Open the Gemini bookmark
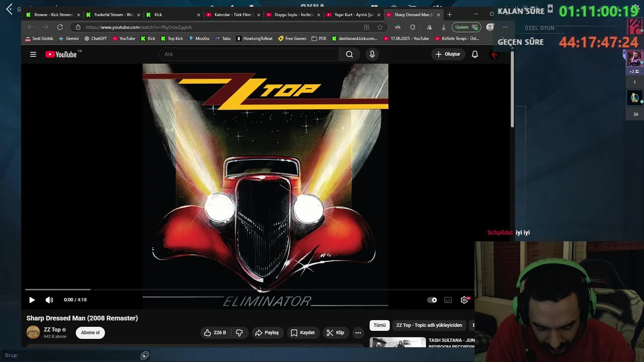The width and height of the screenshot is (644, 362). tap(69, 38)
